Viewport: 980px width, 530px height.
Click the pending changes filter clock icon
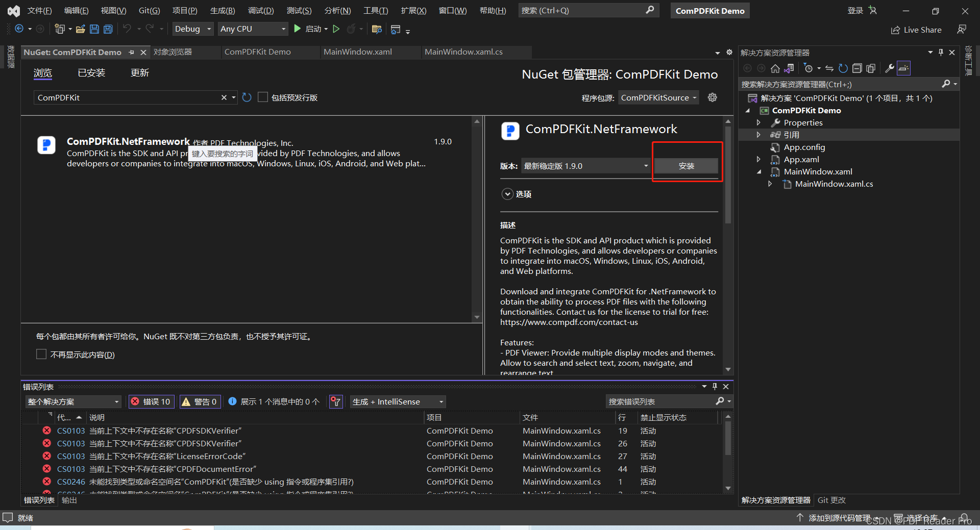(808, 68)
